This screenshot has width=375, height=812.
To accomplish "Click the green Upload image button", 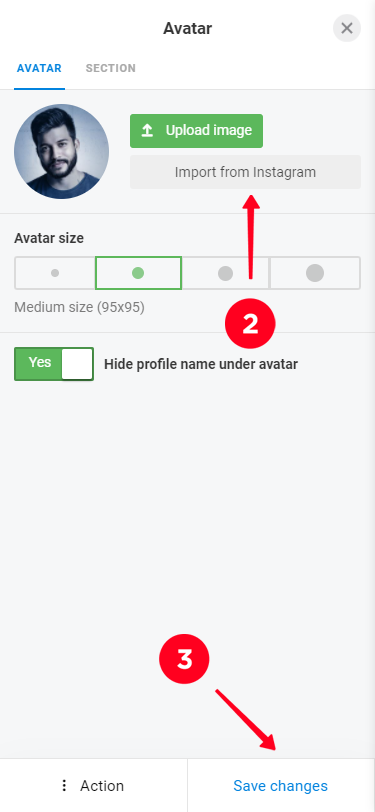I will [196, 131].
